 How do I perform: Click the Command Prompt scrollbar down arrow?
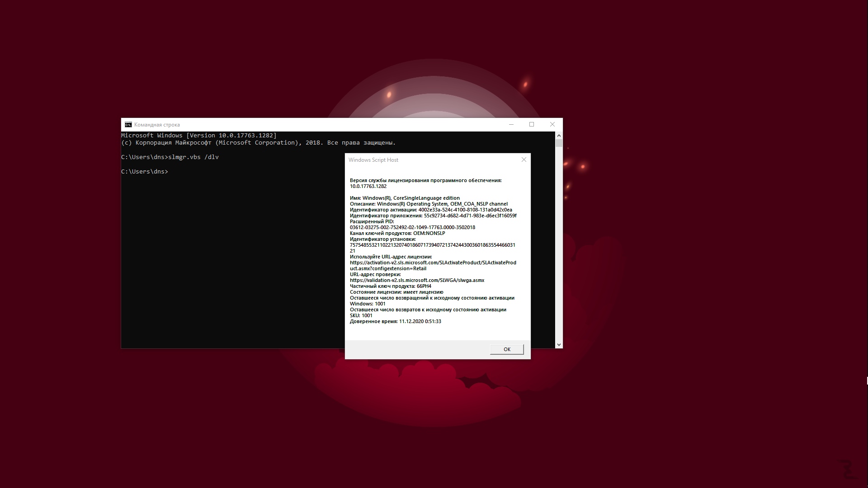[x=559, y=345]
